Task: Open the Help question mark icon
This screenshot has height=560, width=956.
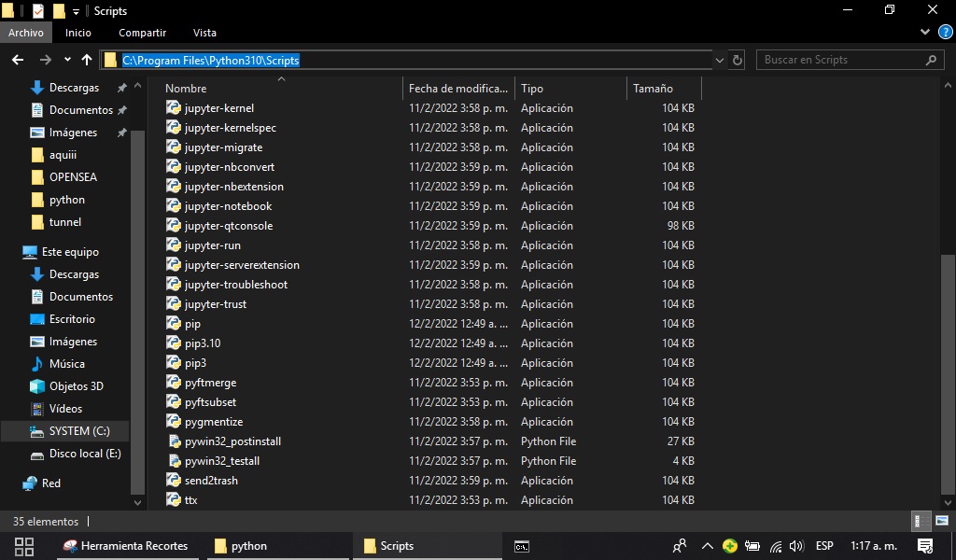Action: (x=945, y=33)
